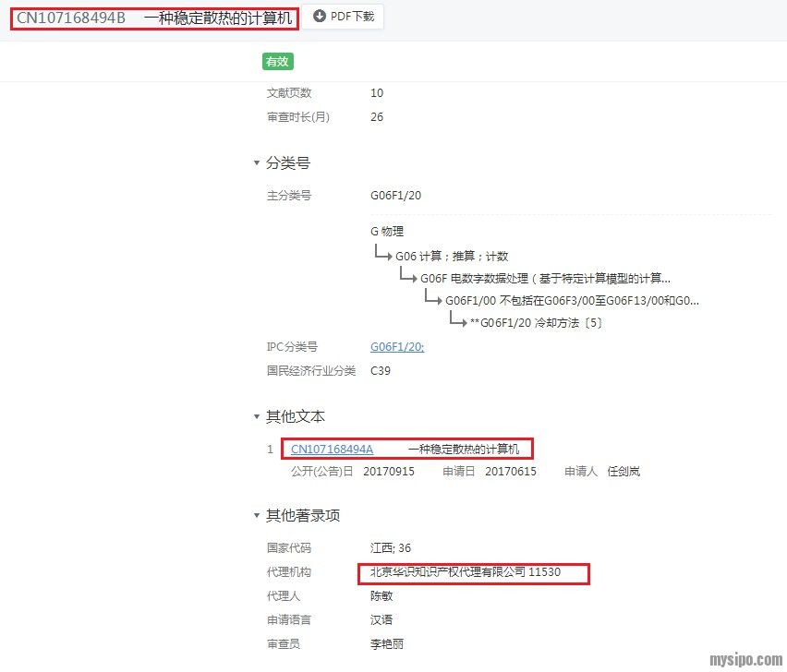Image resolution: width=787 pixels, height=672 pixels.
Task: Select the G06F1/00 classification tree node
Action: click(572, 300)
